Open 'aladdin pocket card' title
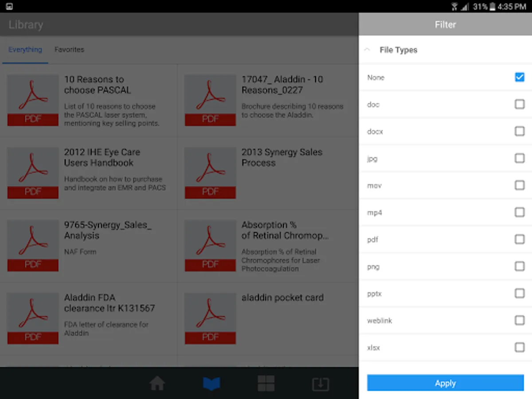Viewport: 532px width, 399px height. 282,297
